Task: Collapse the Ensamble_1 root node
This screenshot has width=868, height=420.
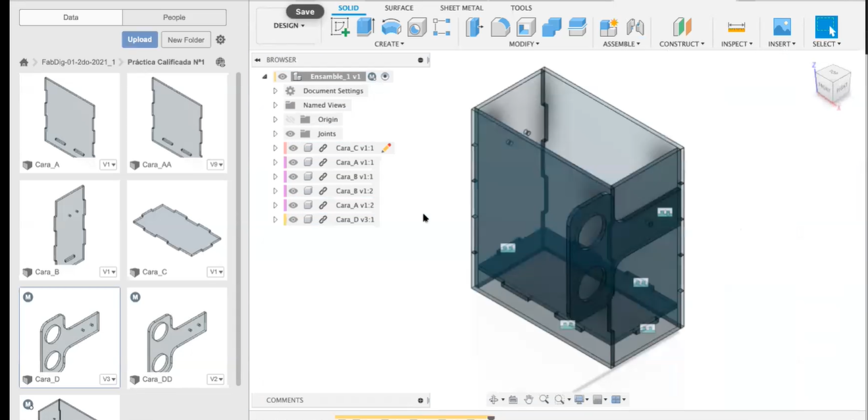Action: click(265, 77)
